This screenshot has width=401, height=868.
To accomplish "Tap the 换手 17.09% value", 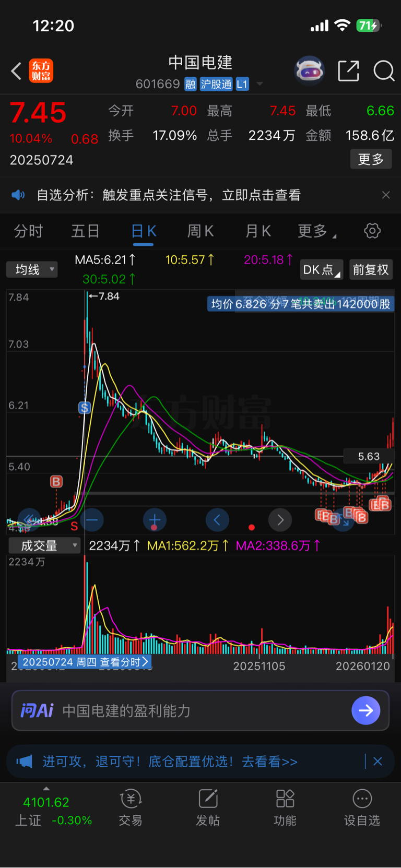I will pyautogui.click(x=174, y=136).
